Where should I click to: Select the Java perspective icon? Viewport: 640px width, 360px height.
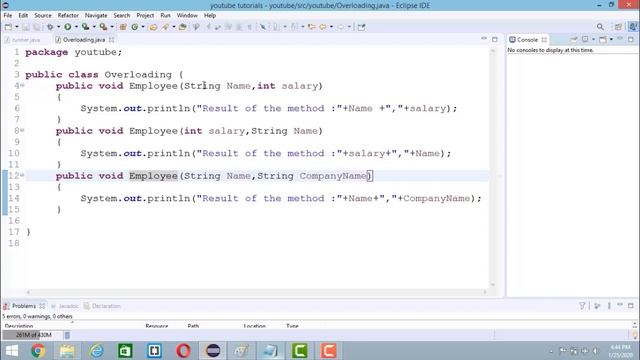(633, 27)
